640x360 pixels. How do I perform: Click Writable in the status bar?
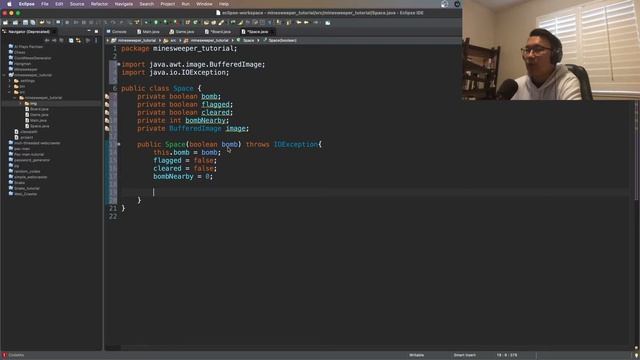pyautogui.click(x=416, y=355)
